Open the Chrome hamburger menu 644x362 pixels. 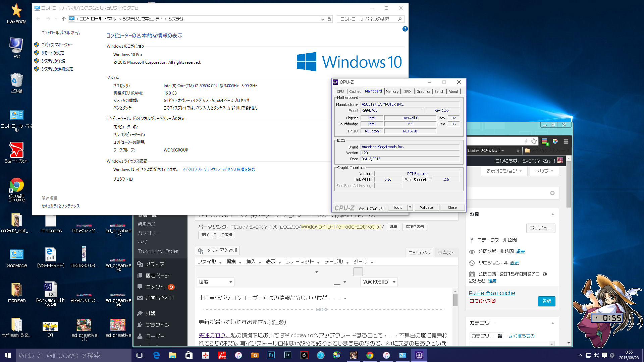(566, 141)
